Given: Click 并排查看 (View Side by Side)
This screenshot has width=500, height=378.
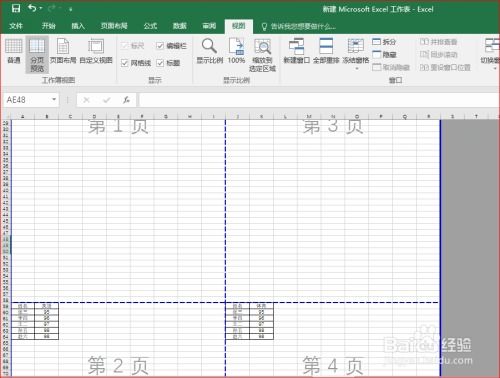Looking at the screenshot, I should [x=438, y=42].
